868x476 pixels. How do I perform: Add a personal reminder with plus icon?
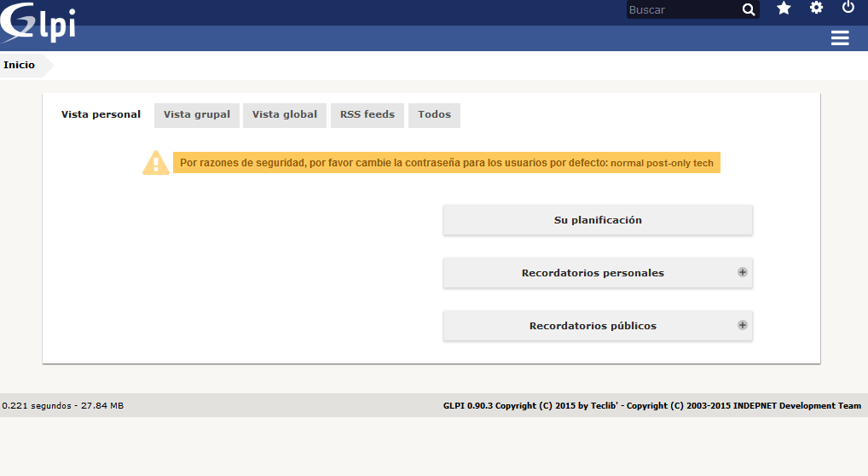coord(743,272)
